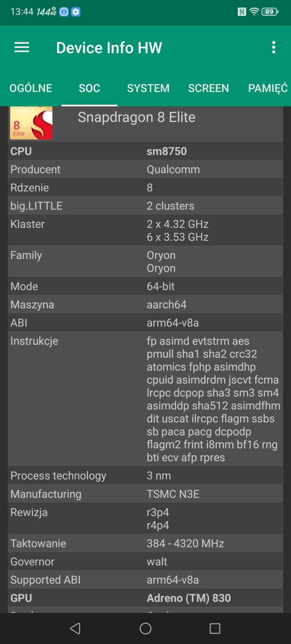Select the SOC tab
Viewport: 291px width, 644px height.
click(x=89, y=88)
